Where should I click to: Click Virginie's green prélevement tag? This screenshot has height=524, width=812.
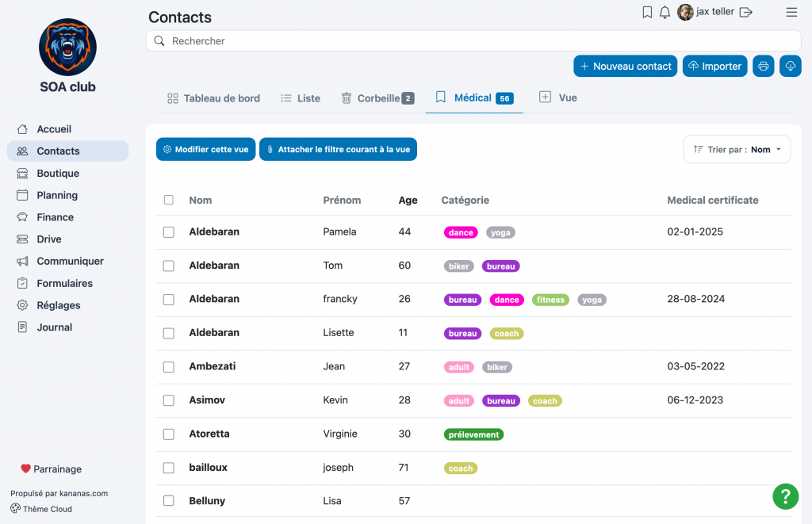(x=474, y=434)
